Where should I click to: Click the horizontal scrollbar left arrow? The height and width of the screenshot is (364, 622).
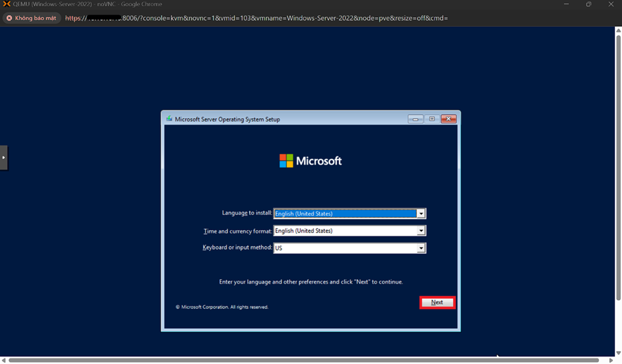[x=4, y=360]
